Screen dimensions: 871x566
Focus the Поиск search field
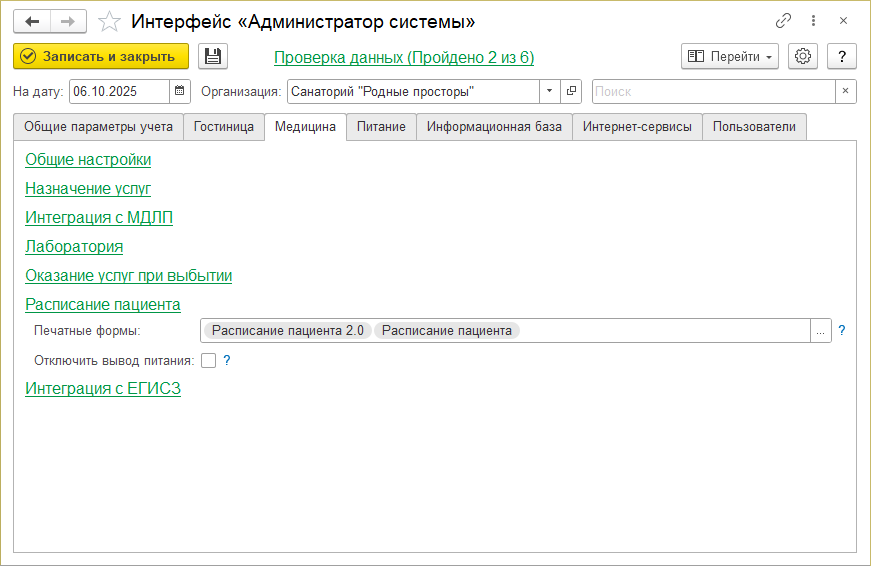pos(714,91)
